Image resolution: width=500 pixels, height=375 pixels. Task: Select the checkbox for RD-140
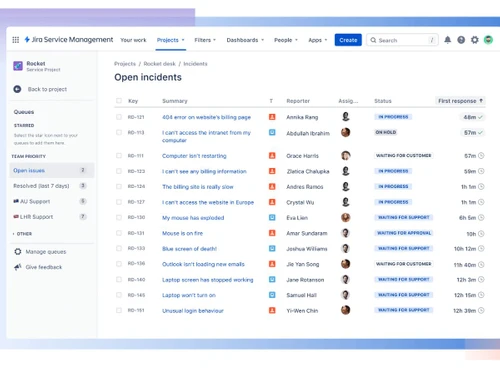[119, 279]
